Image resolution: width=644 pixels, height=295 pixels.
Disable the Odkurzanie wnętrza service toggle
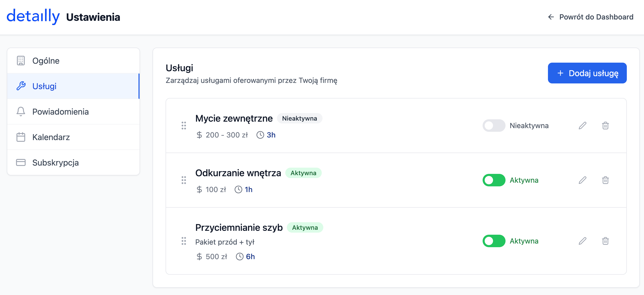pyautogui.click(x=494, y=180)
